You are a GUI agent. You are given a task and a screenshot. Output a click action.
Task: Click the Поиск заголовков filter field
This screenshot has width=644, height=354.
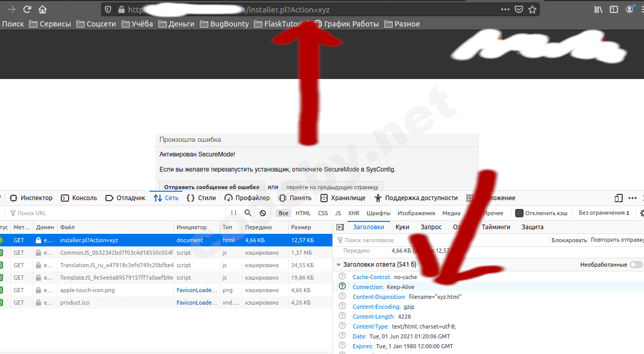click(441, 240)
